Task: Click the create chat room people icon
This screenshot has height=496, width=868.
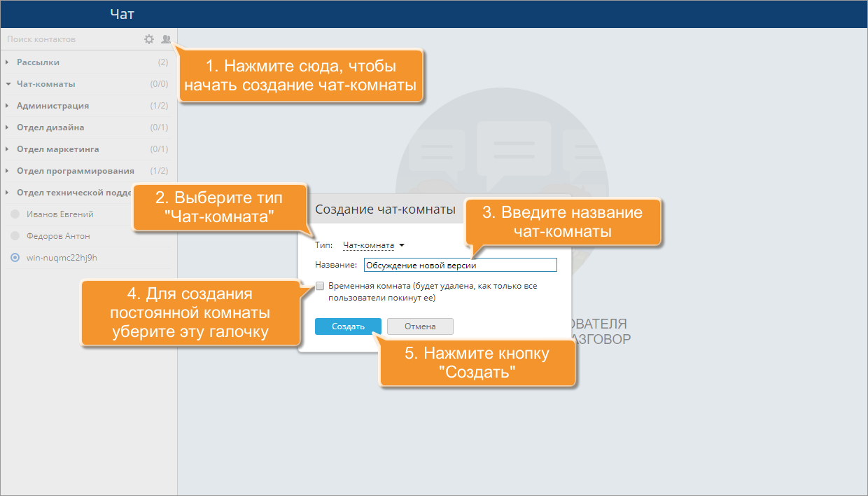Action: coord(165,39)
